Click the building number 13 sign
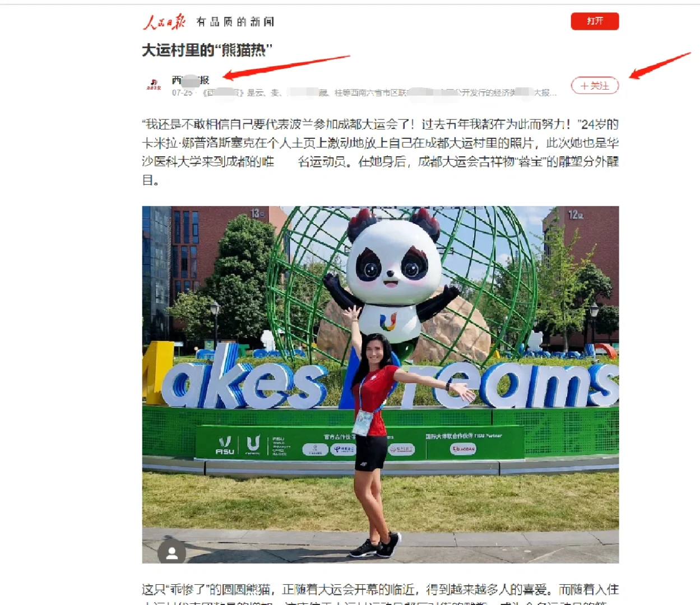This screenshot has width=700, height=605. [x=258, y=213]
